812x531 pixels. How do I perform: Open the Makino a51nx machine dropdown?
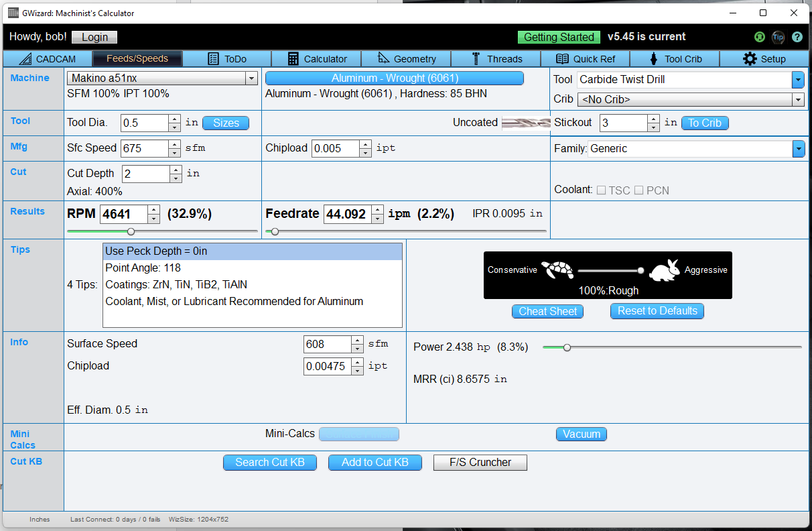tap(251, 78)
